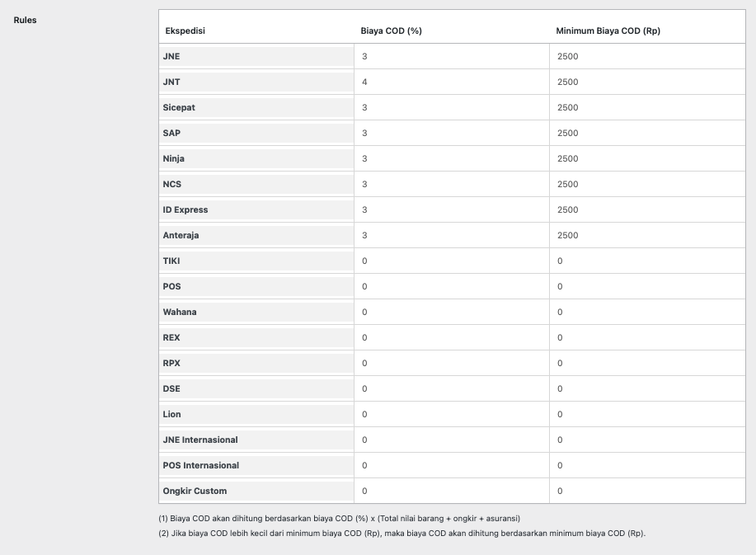Viewport: 756px width, 555px height.
Task: Select the ID Express Biaya COD percent field
Action: (451, 209)
